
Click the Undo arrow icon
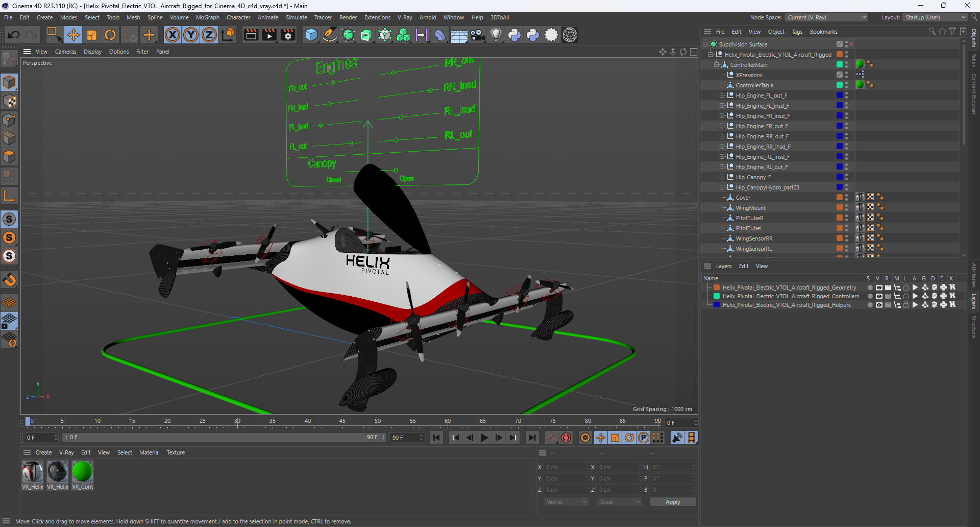click(x=14, y=35)
